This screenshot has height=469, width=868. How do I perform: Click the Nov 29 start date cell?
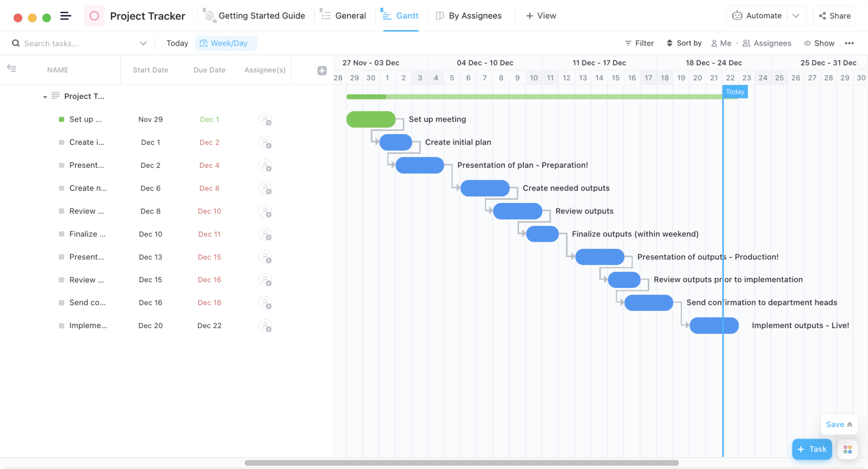click(151, 119)
